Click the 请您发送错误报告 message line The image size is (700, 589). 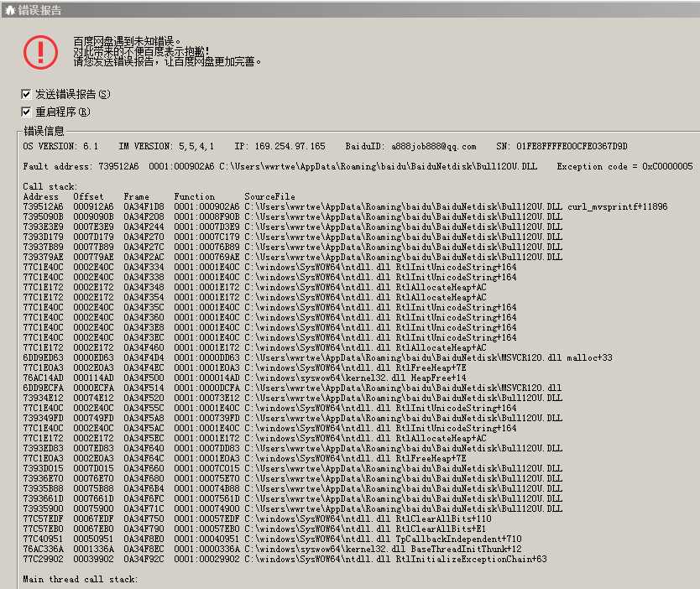coord(167,61)
